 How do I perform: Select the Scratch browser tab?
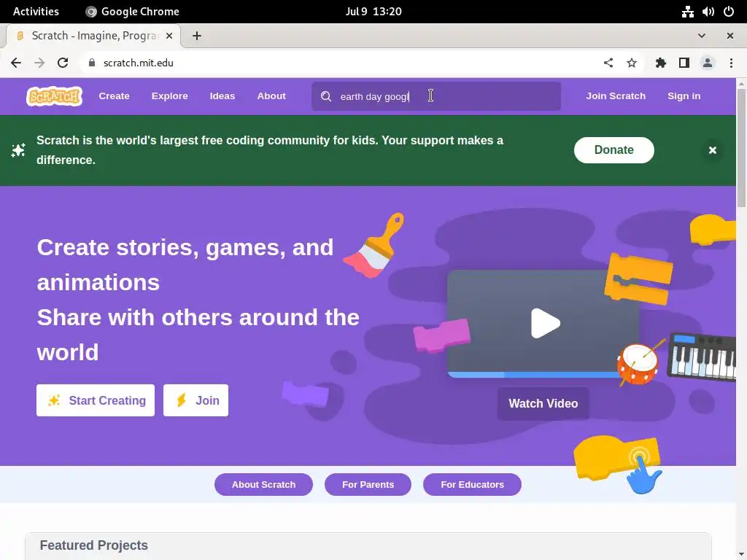tap(93, 36)
